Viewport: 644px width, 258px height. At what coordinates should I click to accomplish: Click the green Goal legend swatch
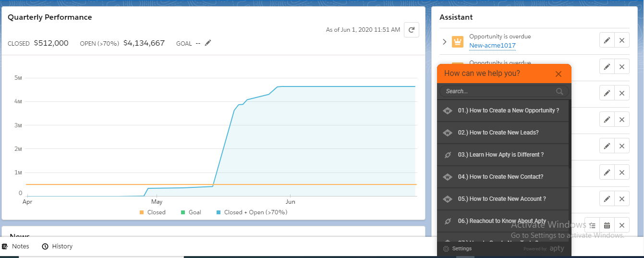pyautogui.click(x=182, y=212)
